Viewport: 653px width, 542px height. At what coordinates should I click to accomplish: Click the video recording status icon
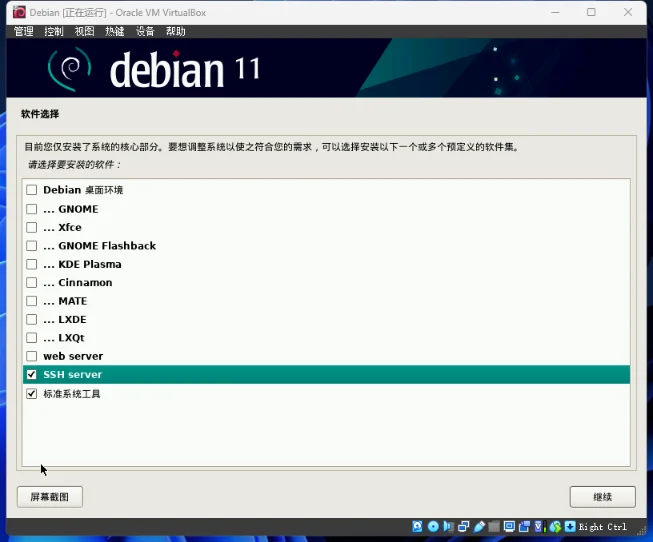[x=524, y=527]
